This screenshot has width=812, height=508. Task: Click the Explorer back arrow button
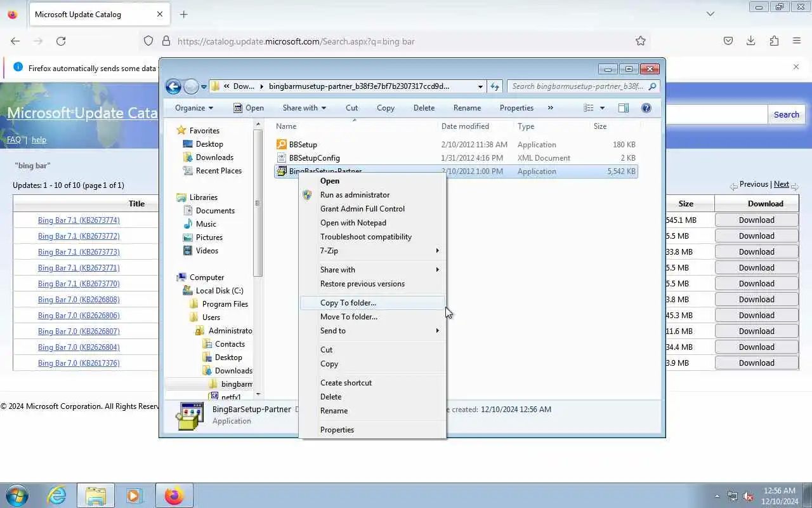coord(173,86)
